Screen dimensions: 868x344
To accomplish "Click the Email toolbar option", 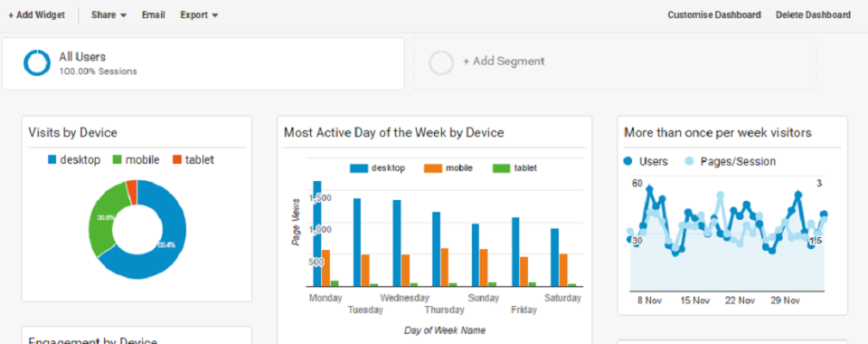I will click(x=154, y=15).
